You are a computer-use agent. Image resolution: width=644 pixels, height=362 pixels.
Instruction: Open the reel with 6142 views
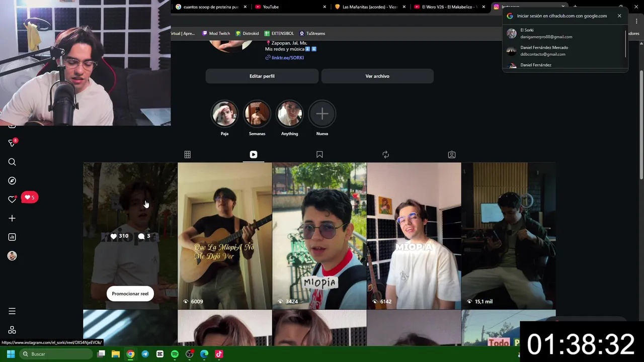[414, 236]
